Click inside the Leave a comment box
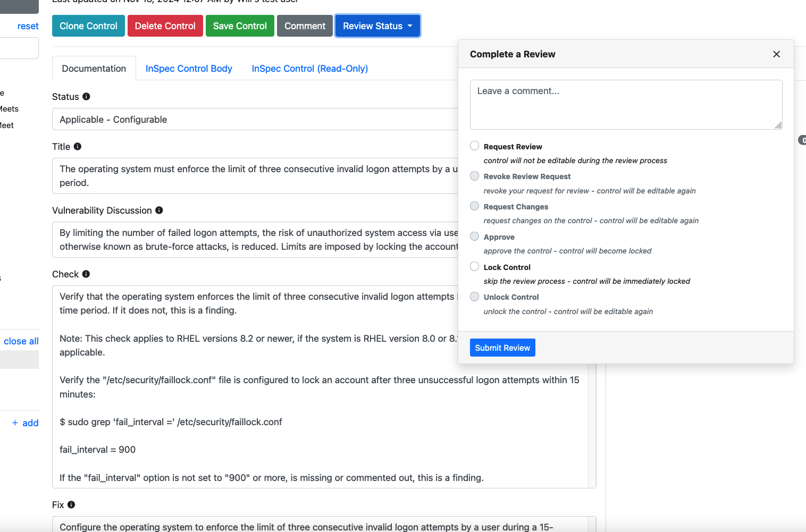Screen dimensions: 806x532 click(x=625, y=104)
